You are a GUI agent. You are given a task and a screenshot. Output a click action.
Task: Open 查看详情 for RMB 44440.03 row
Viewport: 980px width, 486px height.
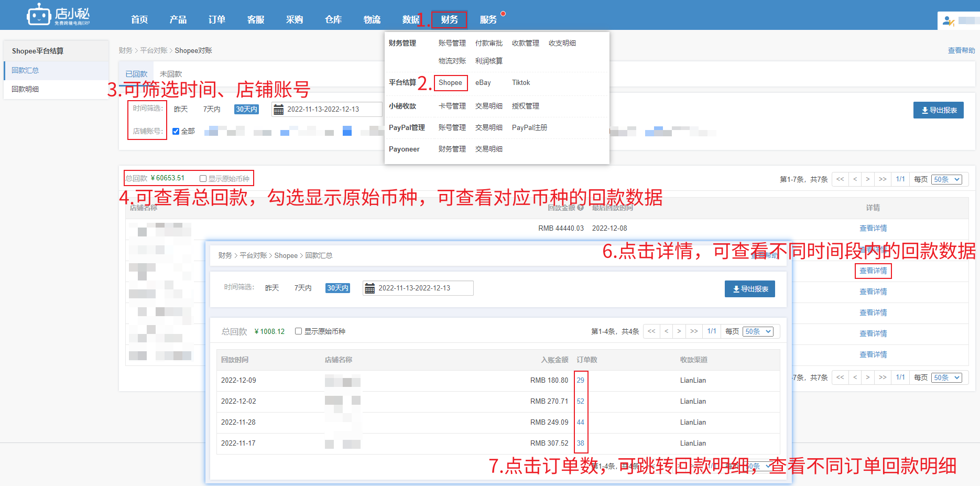pos(873,228)
